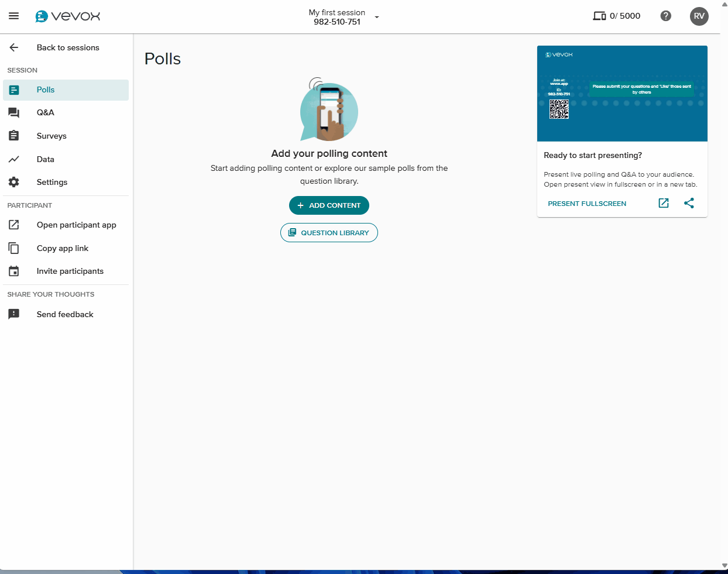Click the ADD CONTENT button
The height and width of the screenshot is (574, 728).
coord(329,205)
